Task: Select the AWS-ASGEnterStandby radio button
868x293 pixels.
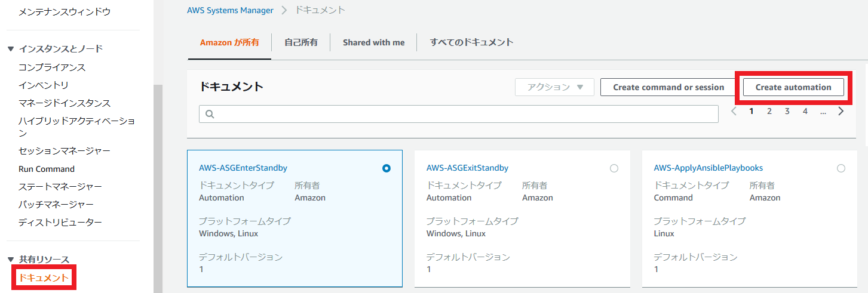Action: click(387, 168)
